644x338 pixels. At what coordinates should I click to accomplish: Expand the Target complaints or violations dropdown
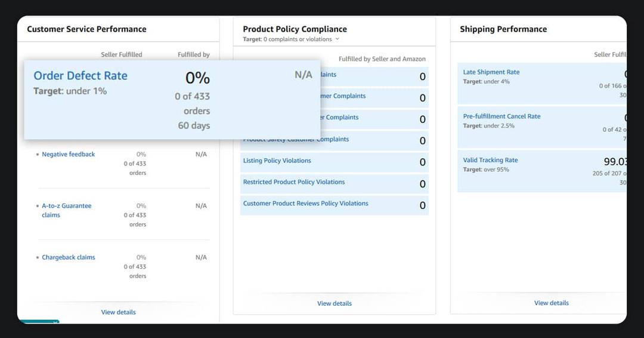point(338,39)
